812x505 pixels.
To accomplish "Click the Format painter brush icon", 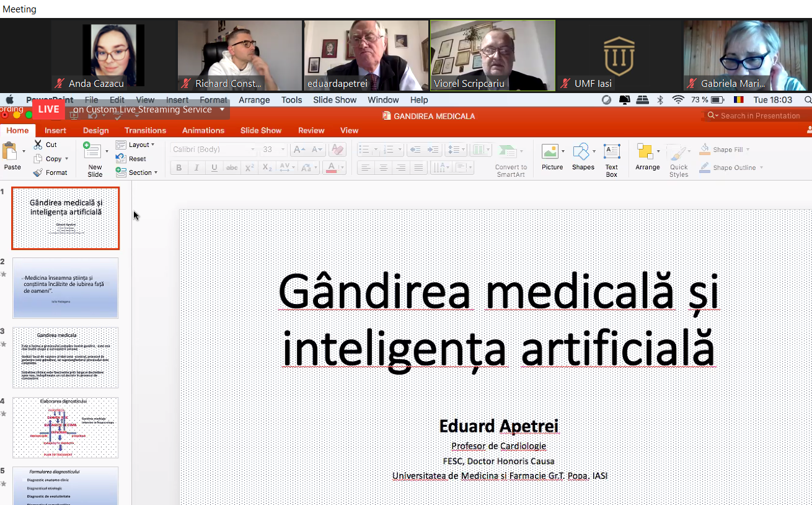I will click(x=37, y=172).
